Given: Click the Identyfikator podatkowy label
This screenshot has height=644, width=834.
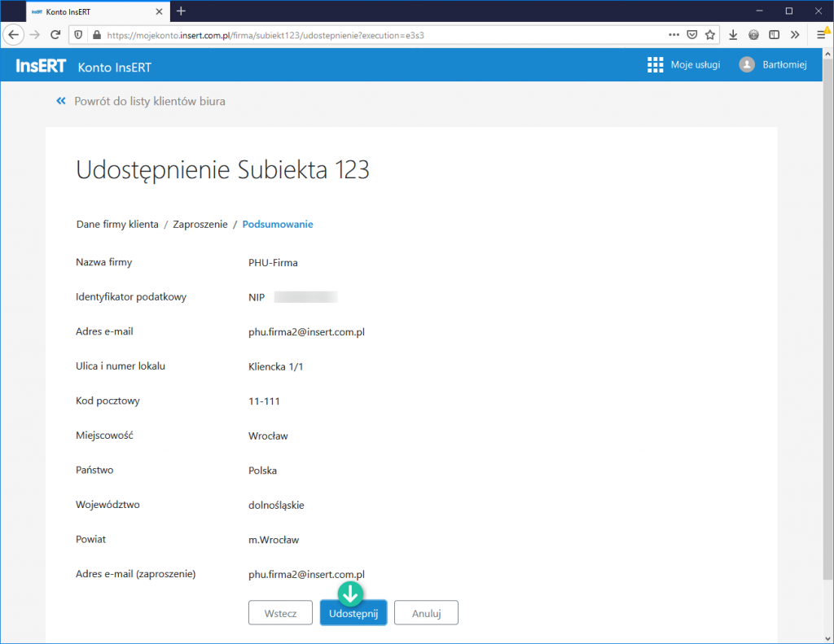Looking at the screenshot, I should pyautogui.click(x=131, y=296).
